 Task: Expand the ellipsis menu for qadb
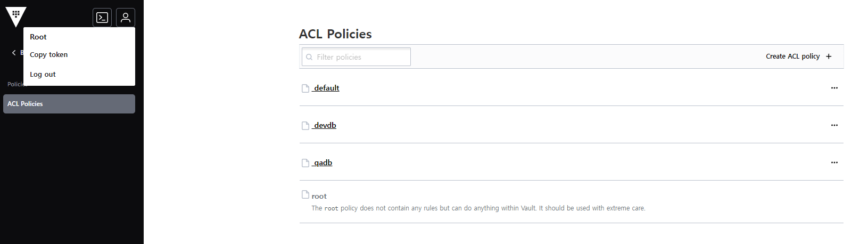(834, 162)
